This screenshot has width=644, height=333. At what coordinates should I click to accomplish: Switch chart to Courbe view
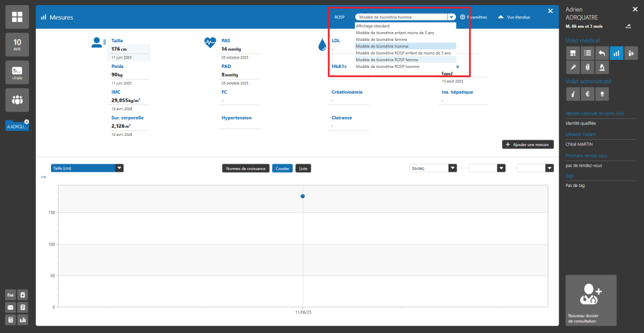point(282,168)
